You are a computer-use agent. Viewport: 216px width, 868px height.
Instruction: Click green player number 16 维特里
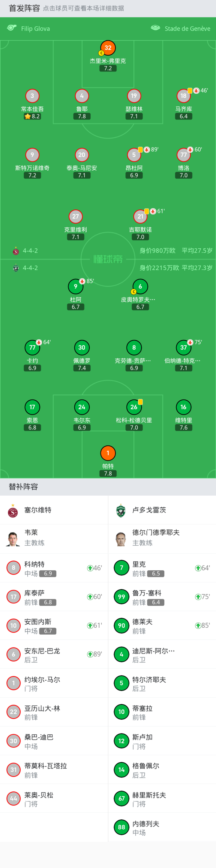coord(183,407)
